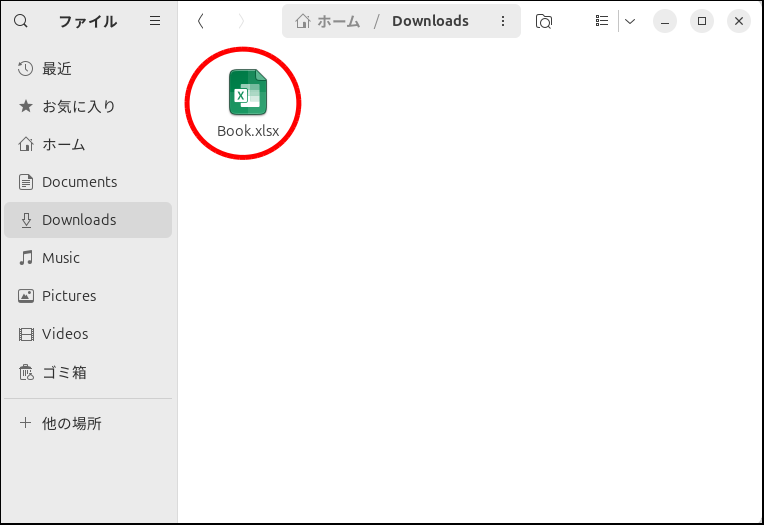Click the Downloads path segment
Viewport: 764px width, 525px height.
coord(430,21)
